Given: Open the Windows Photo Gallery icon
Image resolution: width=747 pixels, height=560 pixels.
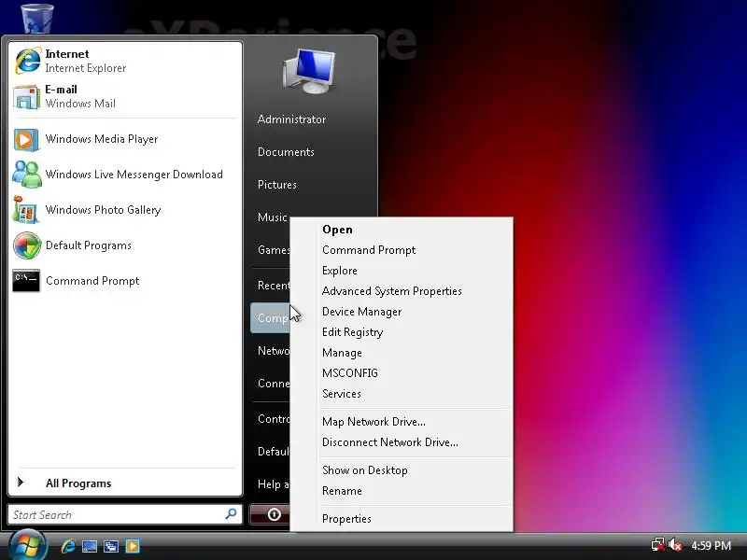Looking at the screenshot, I should click(25, 209).
